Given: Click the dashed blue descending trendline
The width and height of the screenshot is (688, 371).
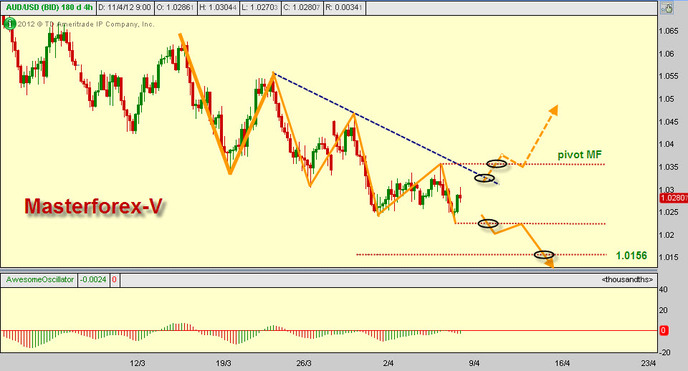Looking at the screenshot, I should pos(385,128).
